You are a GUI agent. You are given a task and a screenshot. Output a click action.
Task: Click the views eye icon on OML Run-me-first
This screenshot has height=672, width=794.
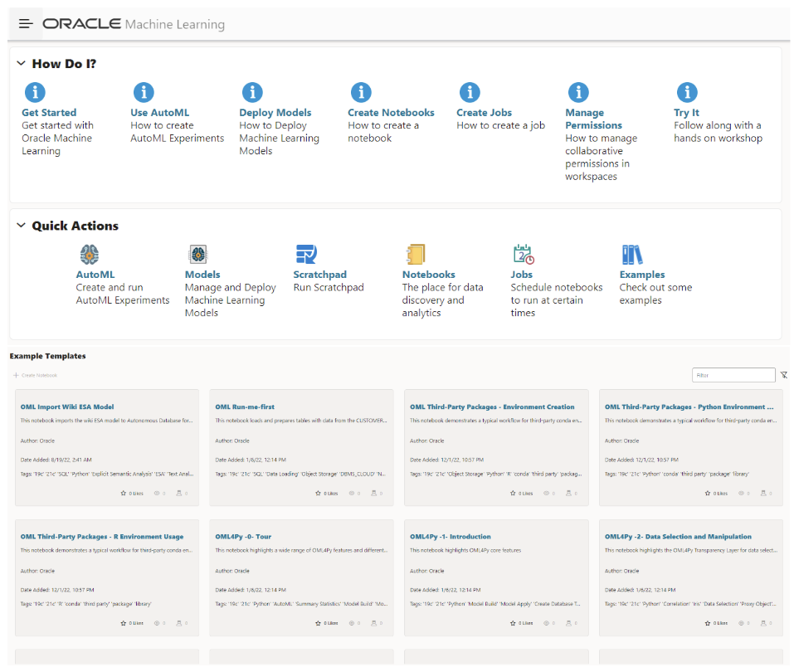[352, 494]
